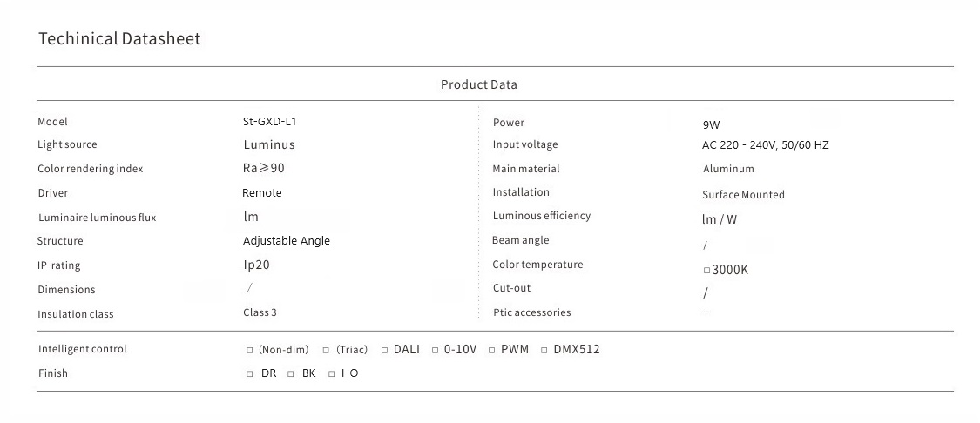Select the BK finish checkbox
Image resolution: width=980 pixels, height=423 pixels.
[291, 374]
